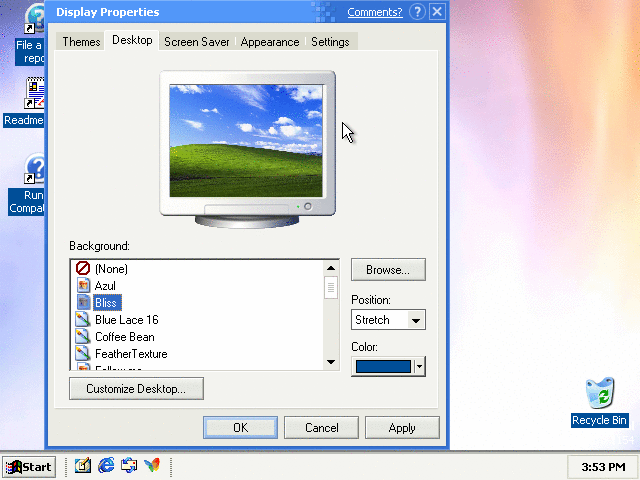
Task: Click the background list scroll up arrow
Action: pyautogui.click(x=331, y=268)
